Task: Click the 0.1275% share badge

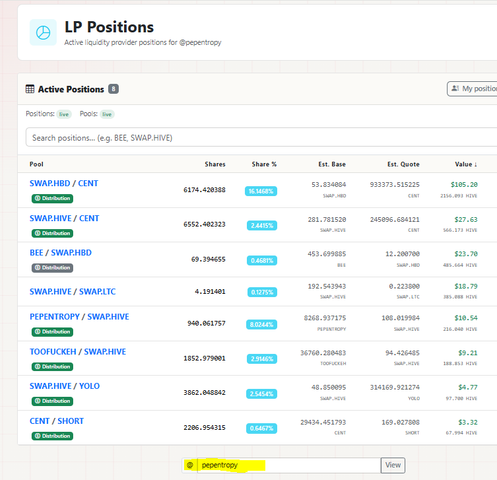Action: (262, 292)
